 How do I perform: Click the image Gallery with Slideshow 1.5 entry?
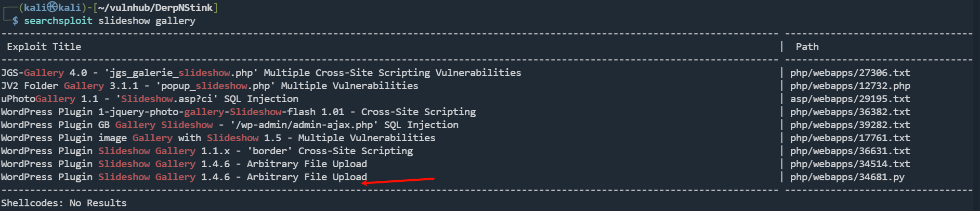click(218, 138)
